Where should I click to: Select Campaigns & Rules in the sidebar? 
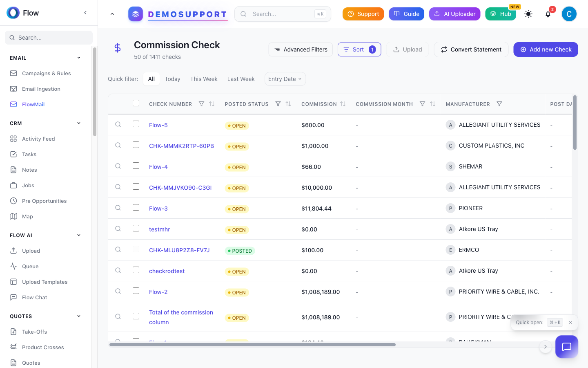click(47, 73)
